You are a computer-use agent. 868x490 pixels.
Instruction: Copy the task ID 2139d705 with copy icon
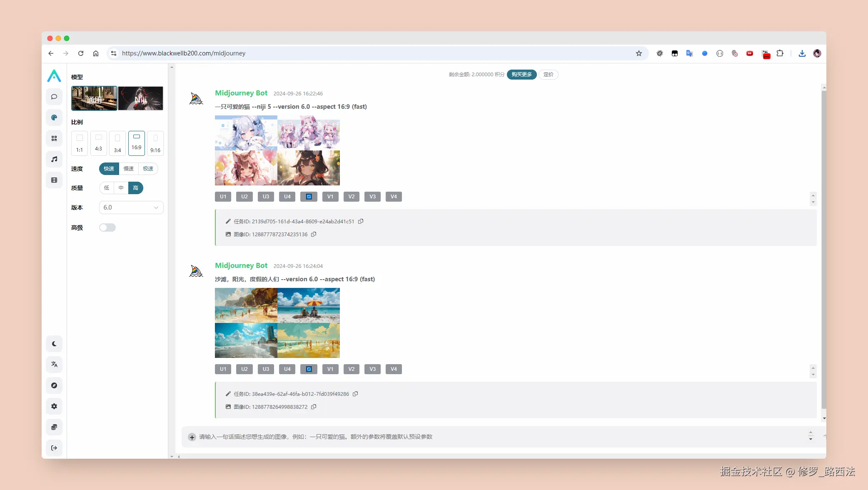pyautogui.click(x=361, y=221)
